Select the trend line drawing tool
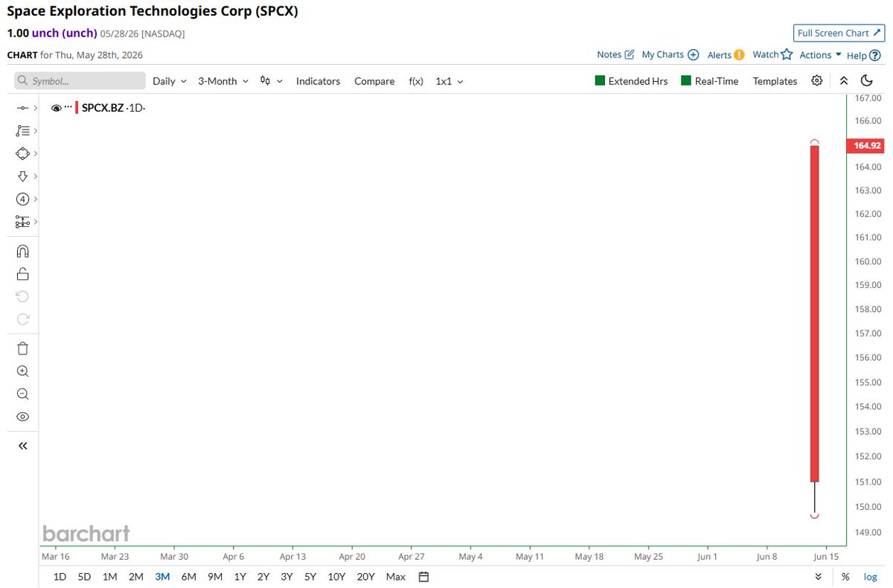The width and height of the screenshot is (893, 588). coord(22,108)
